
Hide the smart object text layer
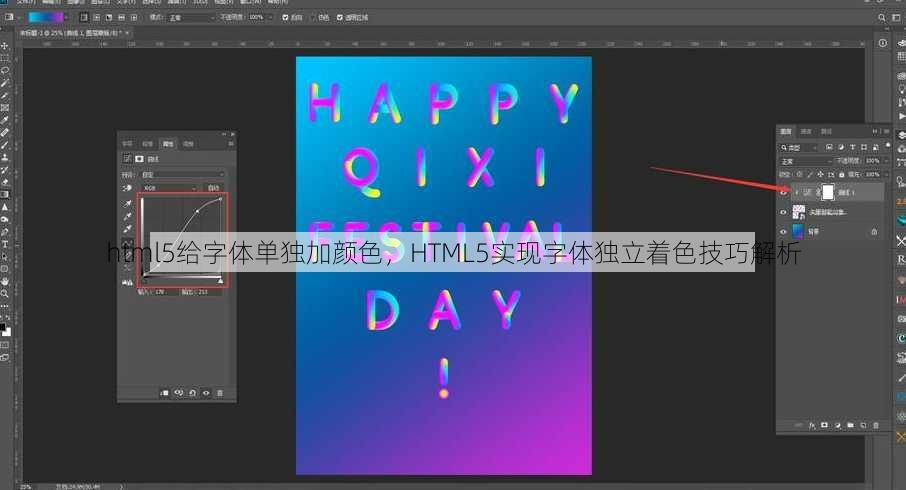point(784,212)
